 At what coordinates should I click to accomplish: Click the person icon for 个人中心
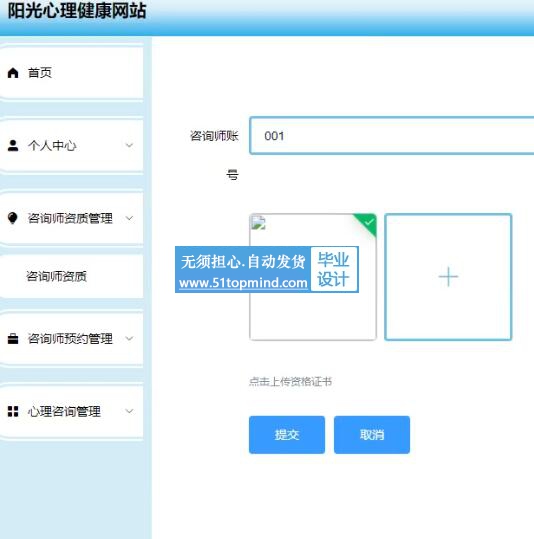point(13,145)
